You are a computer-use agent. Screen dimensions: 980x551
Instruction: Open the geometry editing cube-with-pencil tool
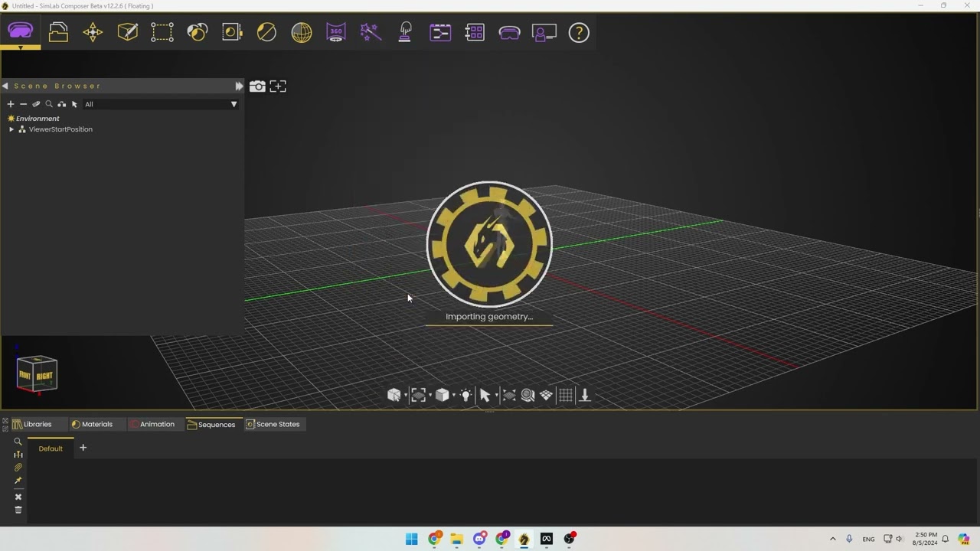pos(128,32)
